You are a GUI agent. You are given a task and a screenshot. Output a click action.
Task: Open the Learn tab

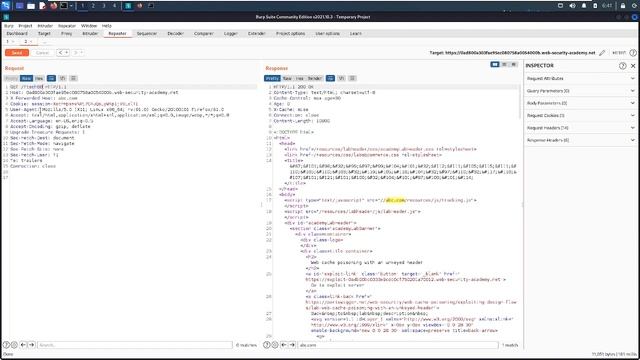[x=356, y=33]
